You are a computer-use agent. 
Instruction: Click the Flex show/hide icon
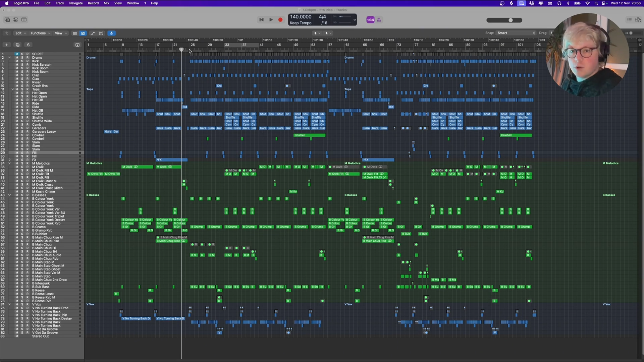pyautogui.click(x=101, y=33)
